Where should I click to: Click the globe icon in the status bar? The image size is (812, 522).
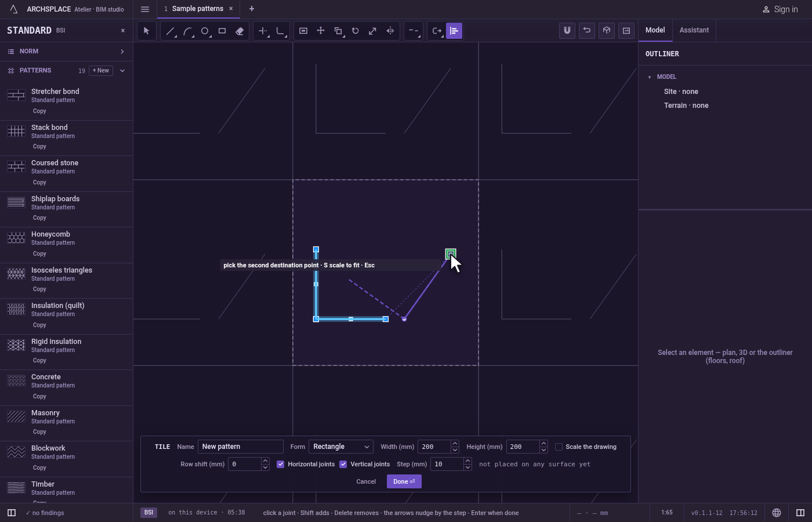click(x=777, y=513)
